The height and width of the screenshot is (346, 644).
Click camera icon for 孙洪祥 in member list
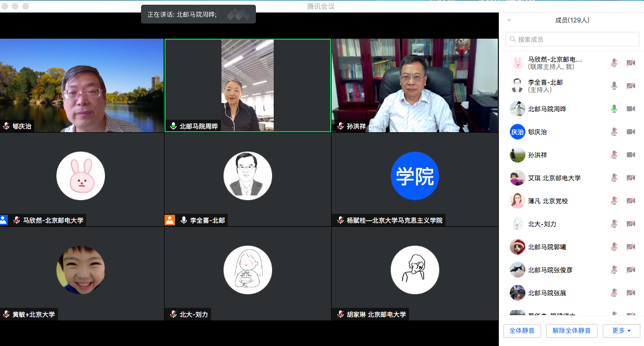(631, 155)
